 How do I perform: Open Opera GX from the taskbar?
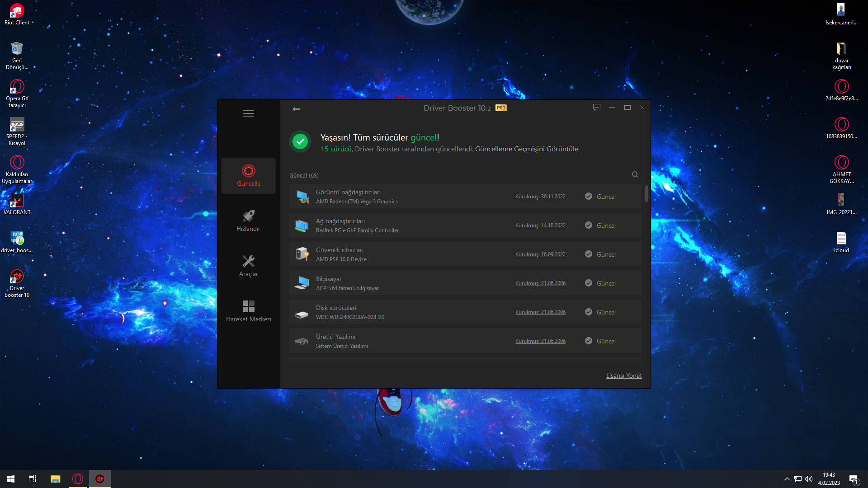tap(78, 479)
